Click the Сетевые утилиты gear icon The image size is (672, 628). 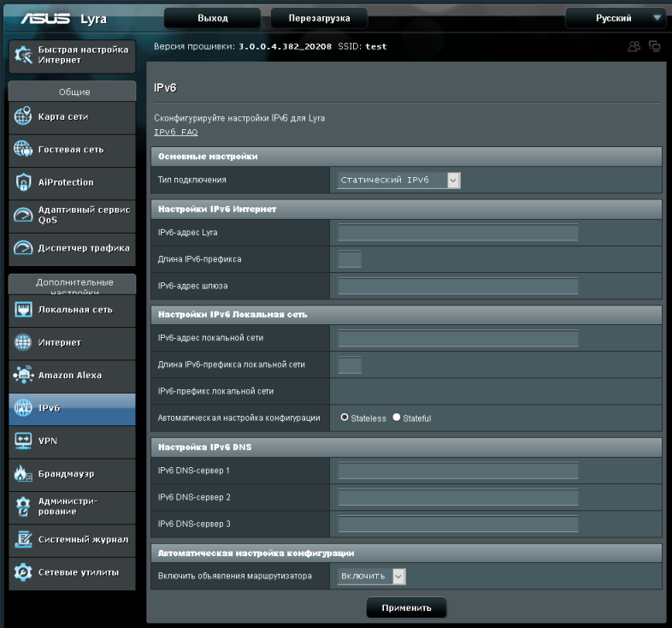pyautogui.click(x=23, y=572)
